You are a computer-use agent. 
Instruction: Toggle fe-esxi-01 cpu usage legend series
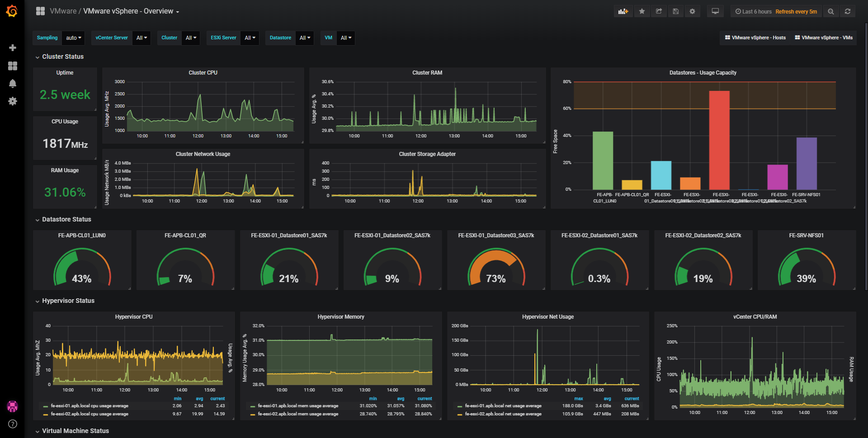pyautogui.click(x=90, y=406)
